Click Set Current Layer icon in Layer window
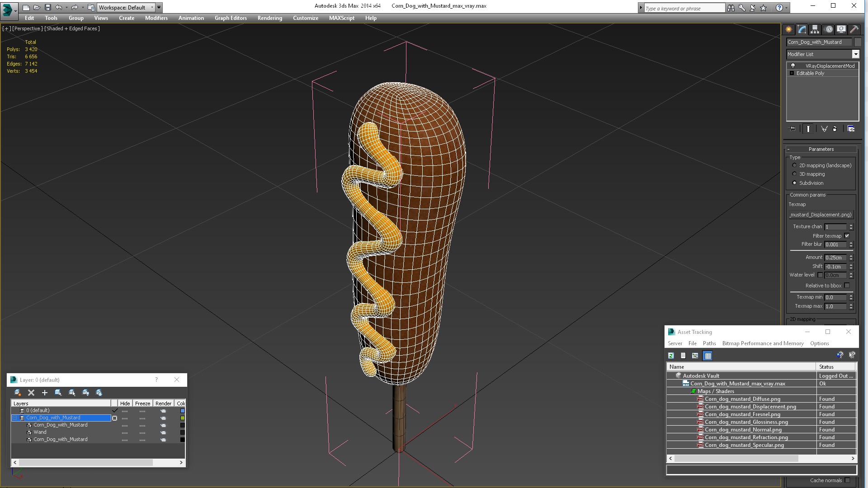 pyautogui.click(x=72, y=393)
